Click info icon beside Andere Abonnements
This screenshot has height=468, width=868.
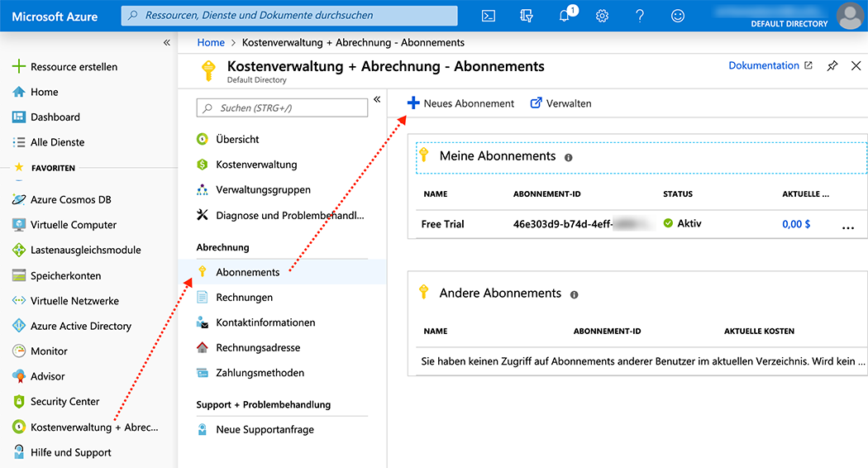[574, 294]
